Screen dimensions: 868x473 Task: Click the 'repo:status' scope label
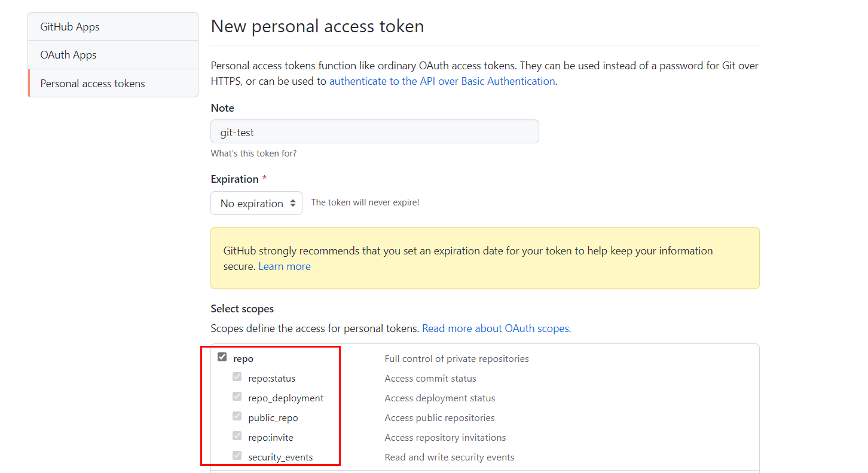(x=272, y=379)
